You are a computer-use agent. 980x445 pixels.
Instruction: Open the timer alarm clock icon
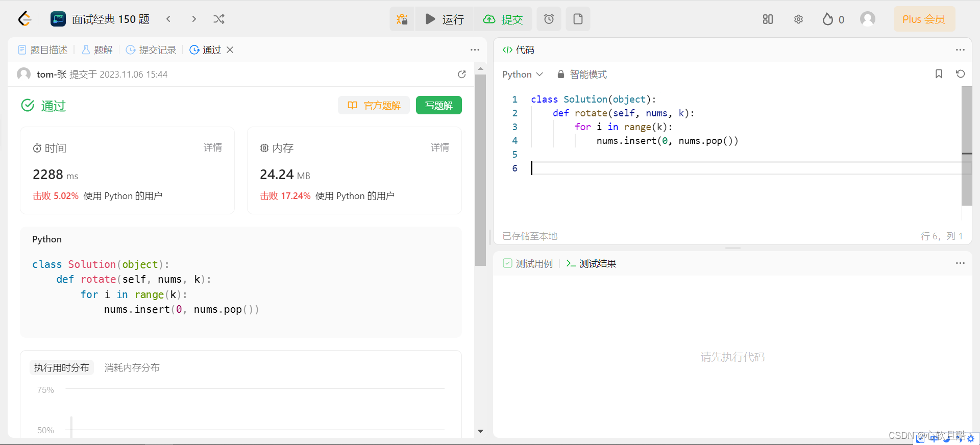549,19
